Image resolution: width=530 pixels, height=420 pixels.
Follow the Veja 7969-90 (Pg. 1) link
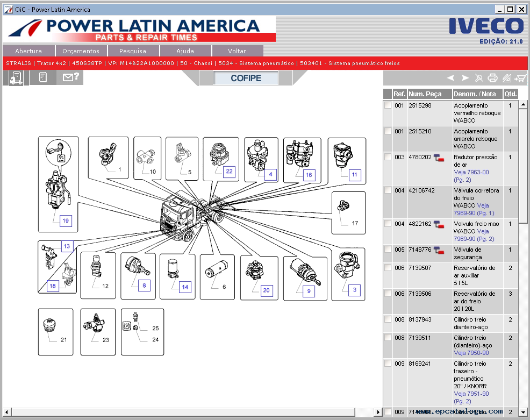[x=474, y=209]
